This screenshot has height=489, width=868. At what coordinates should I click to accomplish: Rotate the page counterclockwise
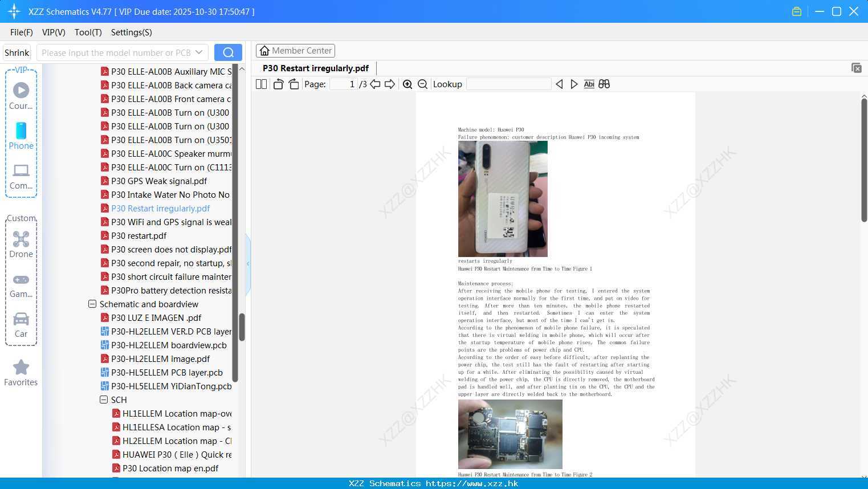tap(278, 84)
